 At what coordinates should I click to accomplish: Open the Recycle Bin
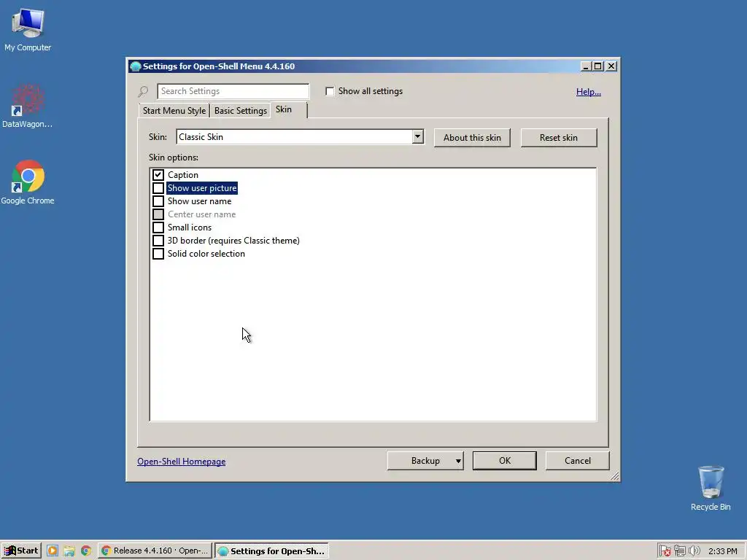pyautogui.click(x=711, y=488)
